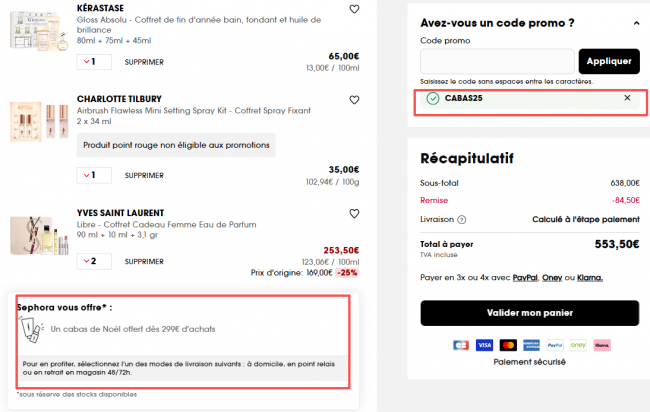
Task: Remove the CABAS25 promo code
Action: (x=627, y=98)
